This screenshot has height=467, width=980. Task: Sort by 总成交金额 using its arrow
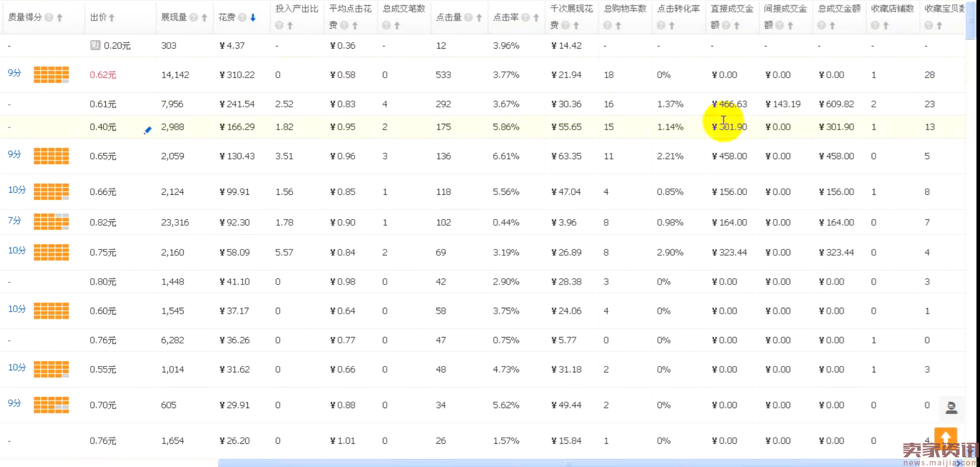[x=832, y=25]
